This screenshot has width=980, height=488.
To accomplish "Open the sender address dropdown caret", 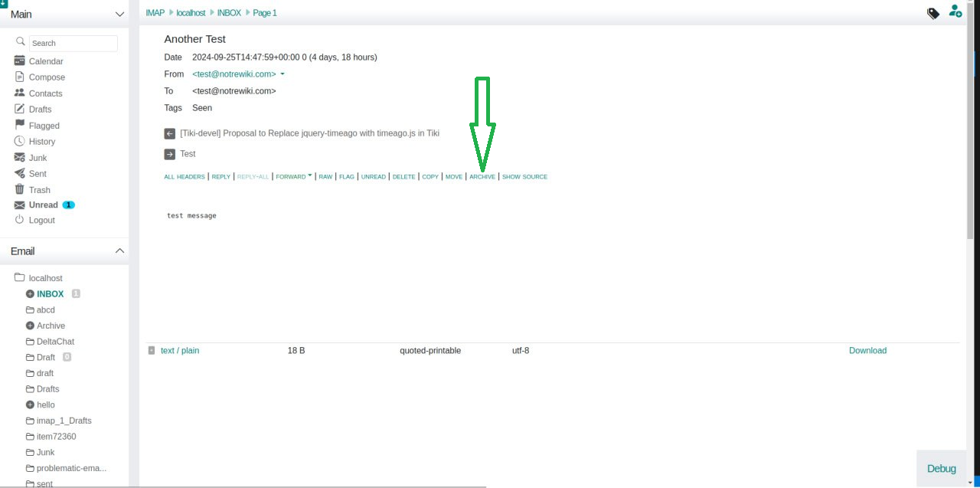I will coord(283,74).
